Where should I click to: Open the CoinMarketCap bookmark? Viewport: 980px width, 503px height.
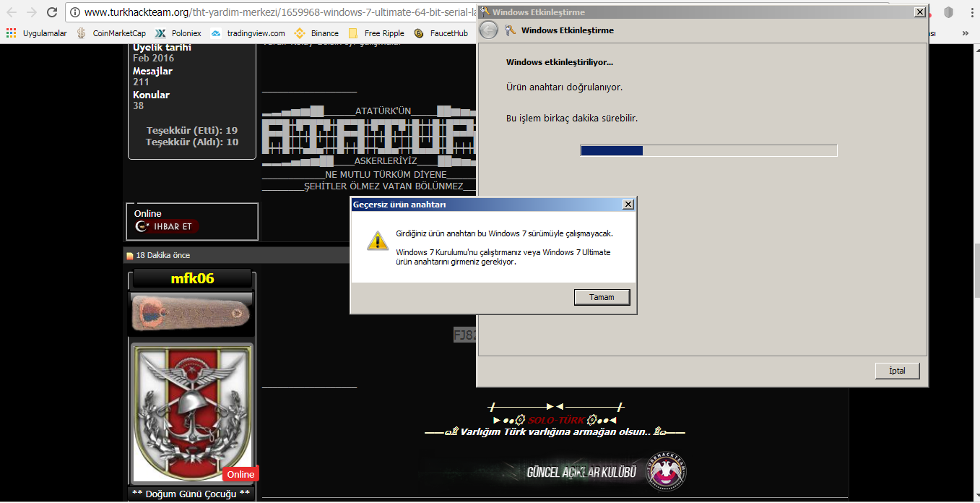click(x=111, y=33)
